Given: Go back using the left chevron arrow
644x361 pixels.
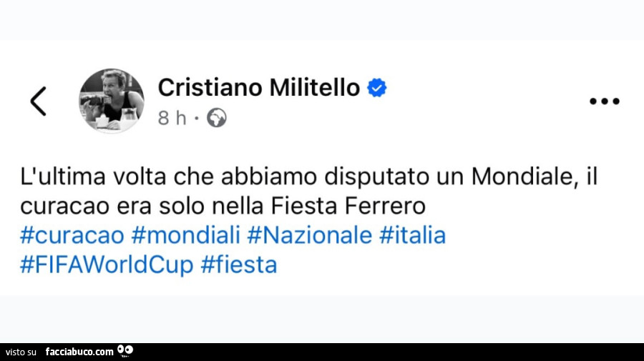Looking at the screenshot, I should tap(39, 101).
